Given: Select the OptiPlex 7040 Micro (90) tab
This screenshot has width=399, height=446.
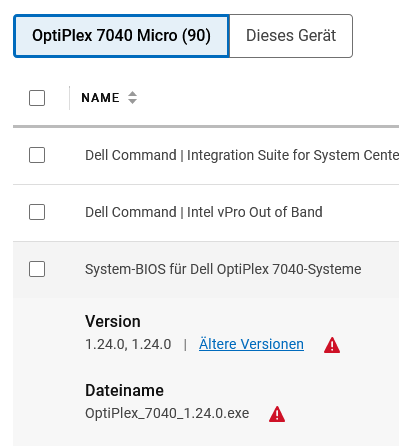Looking at the screenshot, I should coord(121,36).
